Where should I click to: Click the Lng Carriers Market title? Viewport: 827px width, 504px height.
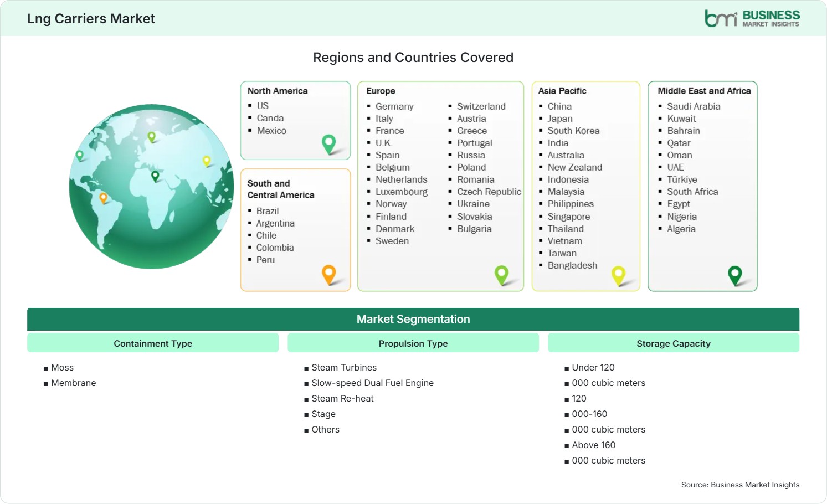[91, 18]
